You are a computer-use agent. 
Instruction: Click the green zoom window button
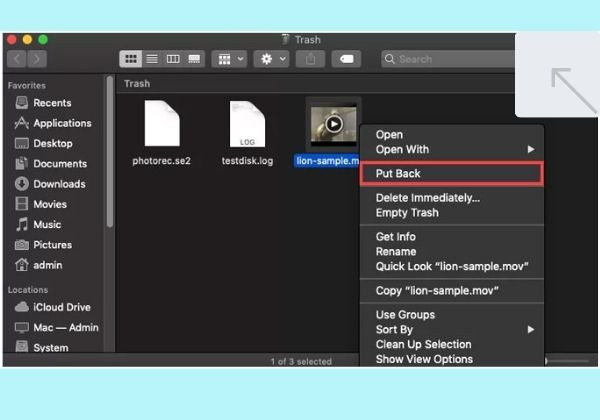point(43,39)
